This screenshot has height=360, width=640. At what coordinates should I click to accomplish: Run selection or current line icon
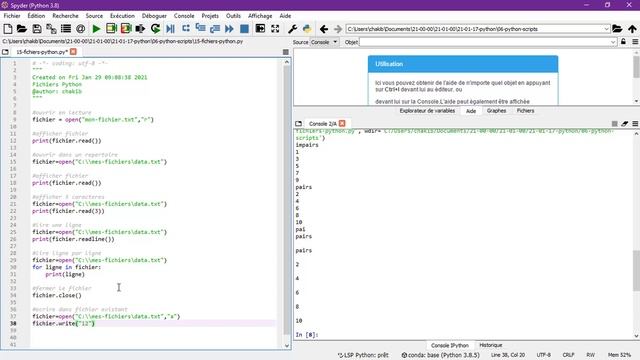140,29
